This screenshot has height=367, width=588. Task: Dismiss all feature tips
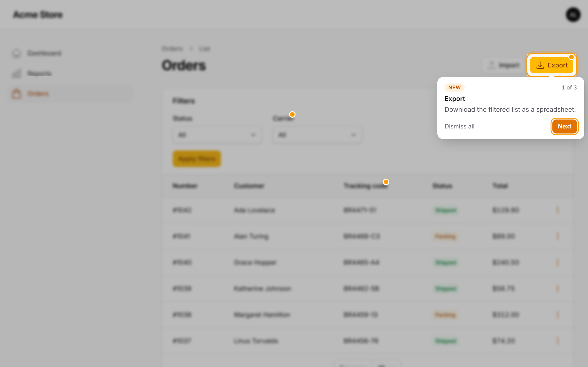pyautogui.click(x=459, y=126)
